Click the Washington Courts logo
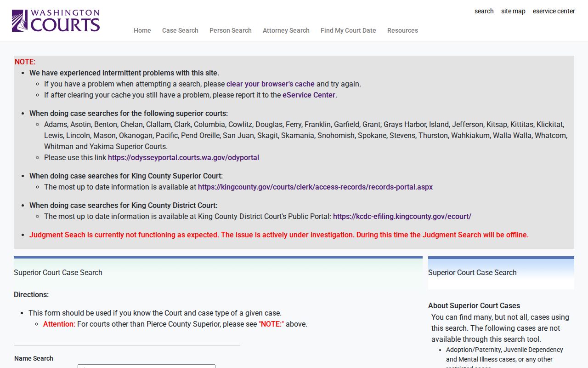Image resolution: width=588 pixels, height=368 pixels. point(56,21)
